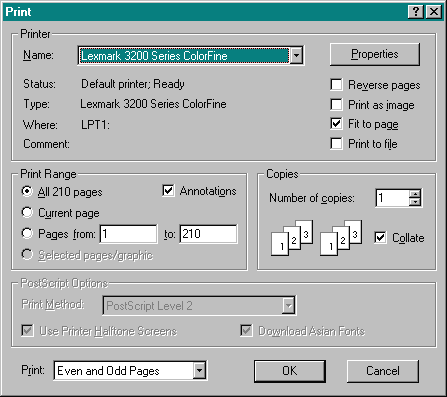Toggle the Print as image checkbox
Screen dimensions: 447x397
(x=336, y=104)
